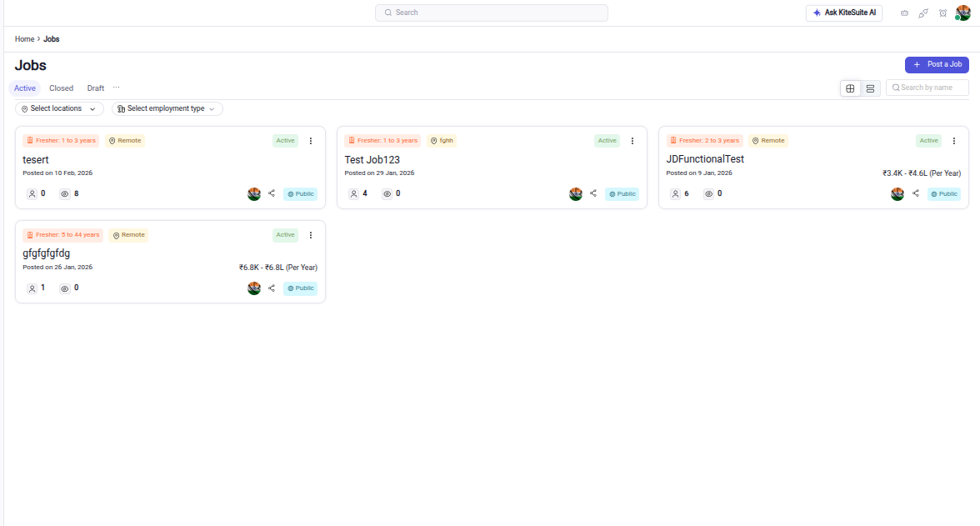Click Posted on 29 Jan, 2026 text
This screenshot has height=526, width=980.
[379, 173]
